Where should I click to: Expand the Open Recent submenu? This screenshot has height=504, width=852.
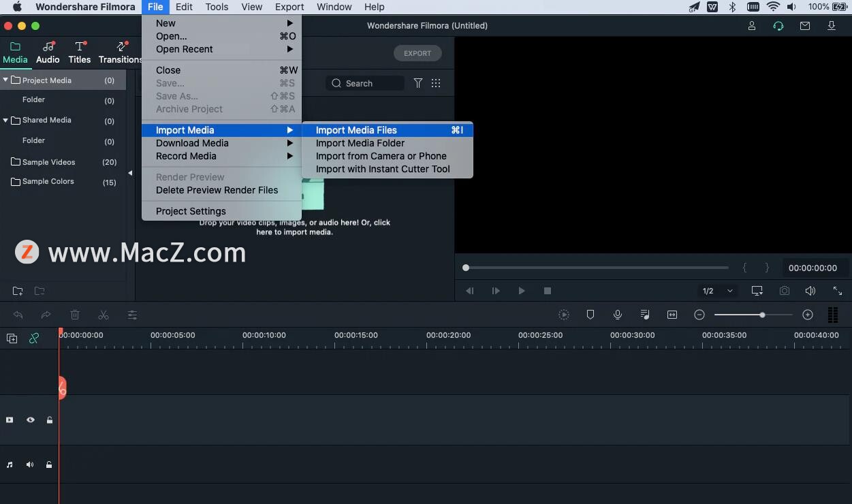(x=221, y=49)
